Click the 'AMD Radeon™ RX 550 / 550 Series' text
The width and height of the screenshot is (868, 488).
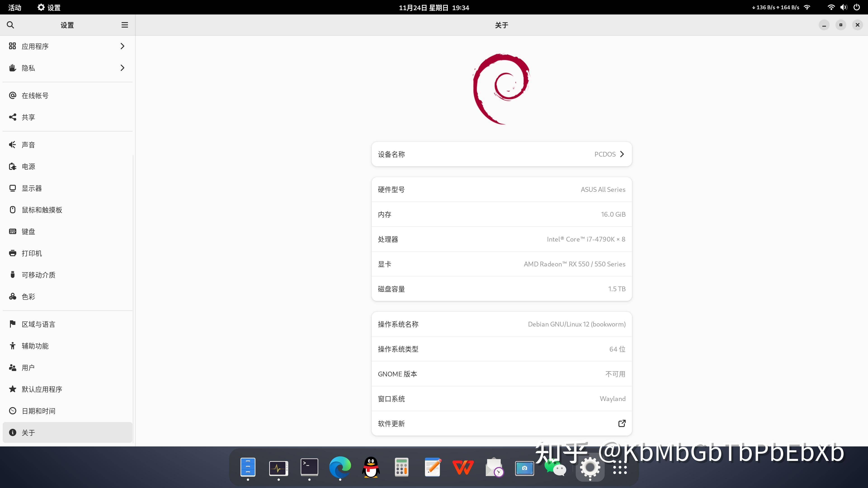575,264
